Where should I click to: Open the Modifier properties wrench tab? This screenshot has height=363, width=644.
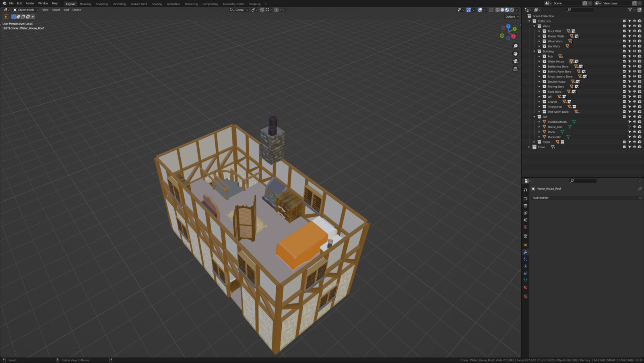(525, 252)
